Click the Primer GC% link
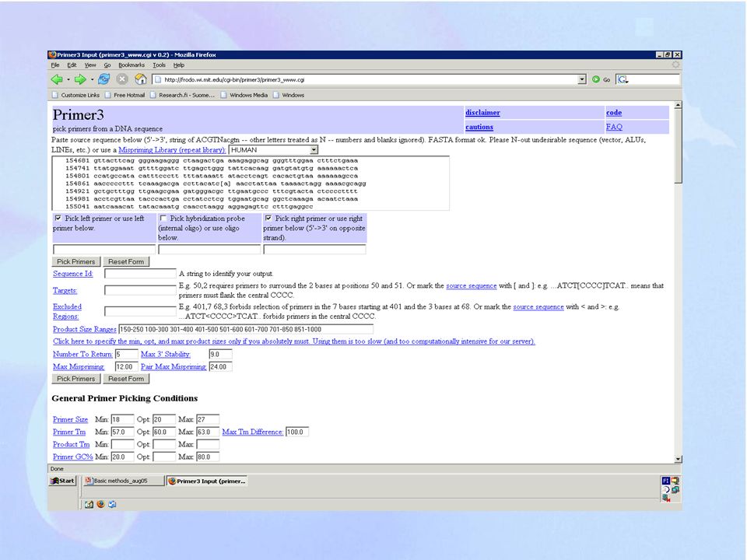747x560 pixels. click(73, 457)
